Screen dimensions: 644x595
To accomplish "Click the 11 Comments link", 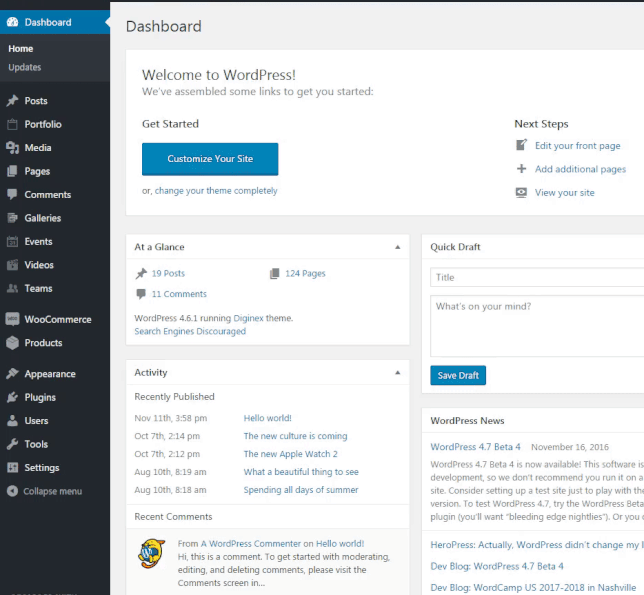I will [x=179, y=294].
